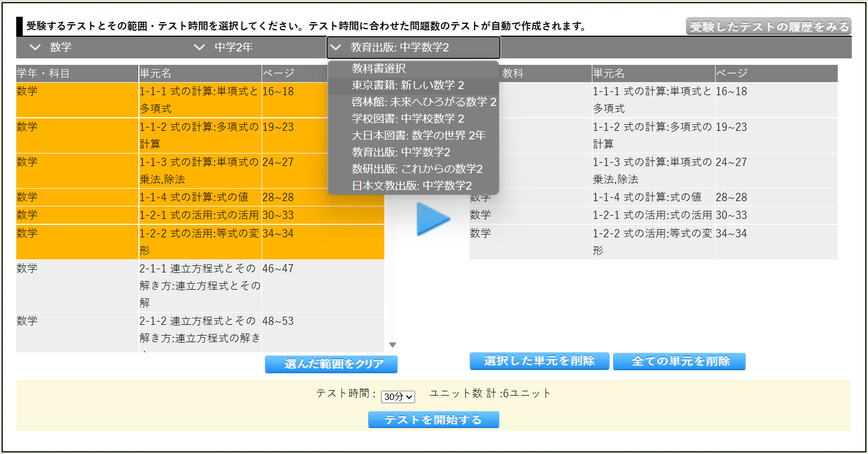The height and width of the screenshot is (454, 868).
Task: Open the テスト時間 30分 selector
Action: point(398,397)
